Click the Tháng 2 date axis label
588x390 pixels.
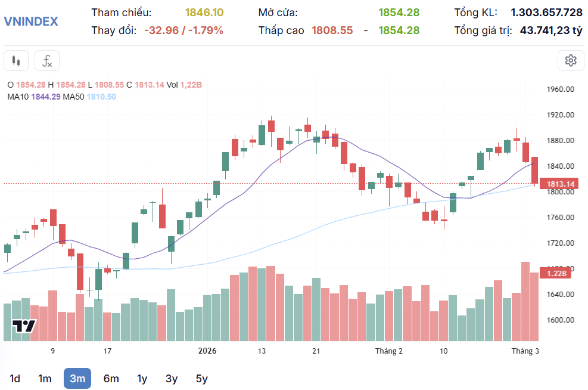tap(388, 351)
